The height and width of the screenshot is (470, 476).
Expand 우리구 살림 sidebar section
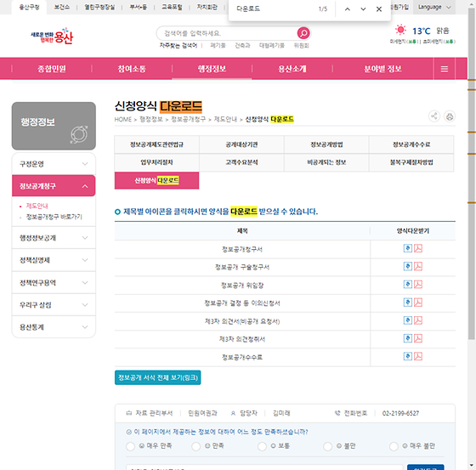coord(54,305)
